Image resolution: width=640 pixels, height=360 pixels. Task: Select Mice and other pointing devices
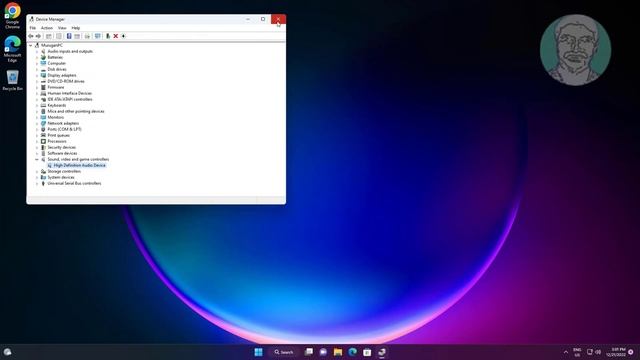point(76,111)
